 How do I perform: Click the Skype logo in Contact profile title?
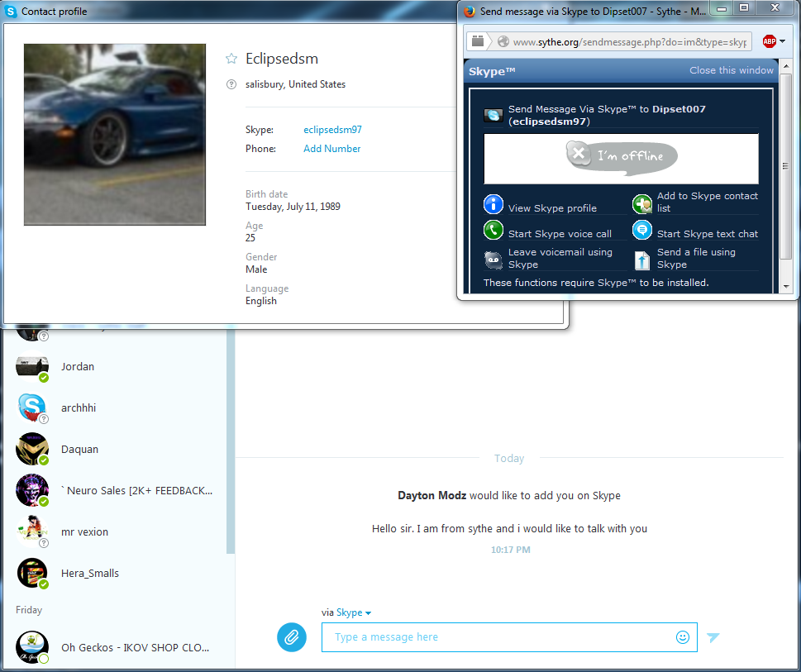coord(10,12)
